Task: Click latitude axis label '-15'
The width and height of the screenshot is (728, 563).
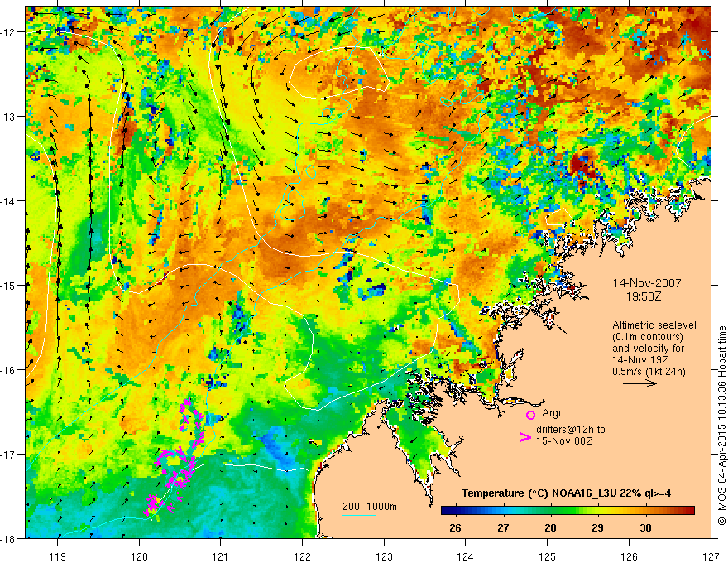Action: (9, 285)
